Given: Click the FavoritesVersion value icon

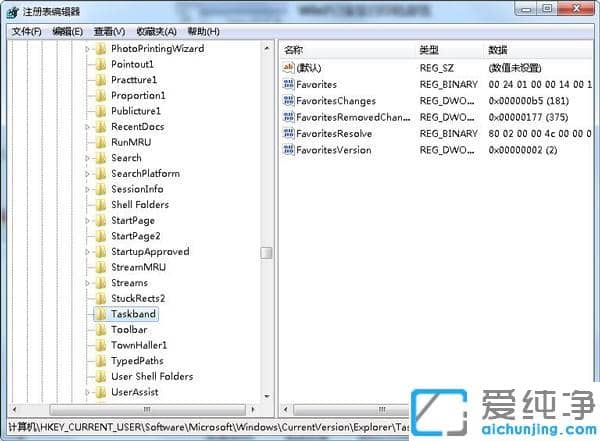Looking at the screenshot, I should coord(288,150).
